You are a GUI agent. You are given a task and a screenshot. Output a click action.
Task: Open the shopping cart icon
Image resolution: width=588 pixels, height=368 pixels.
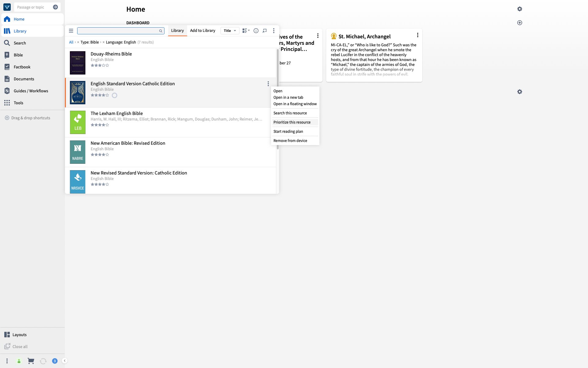[31, 361]
